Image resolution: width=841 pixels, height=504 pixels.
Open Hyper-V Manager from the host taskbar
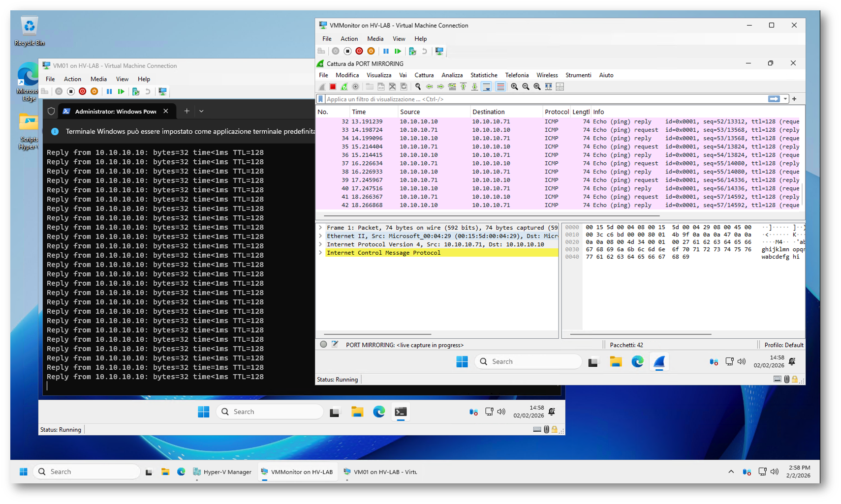(x=222, y=472)
